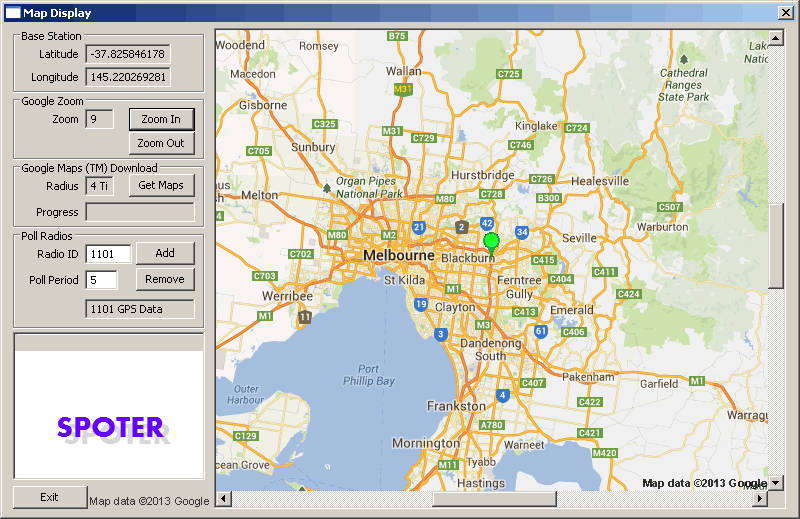The width and height of the screenshot is (800, 519).
Task: Click the Organ Pipes National Park tree icon
Action: pos(327,186)
